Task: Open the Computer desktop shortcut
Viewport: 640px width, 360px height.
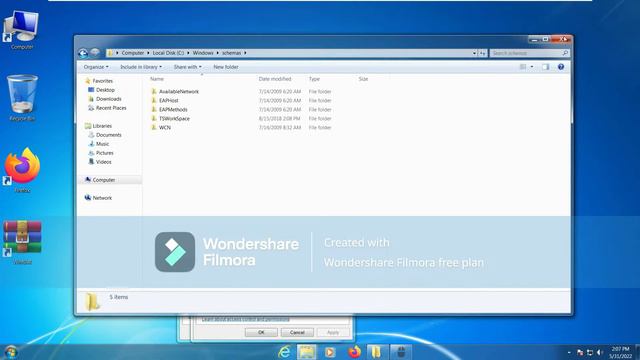Action: (x=22, y=30)
